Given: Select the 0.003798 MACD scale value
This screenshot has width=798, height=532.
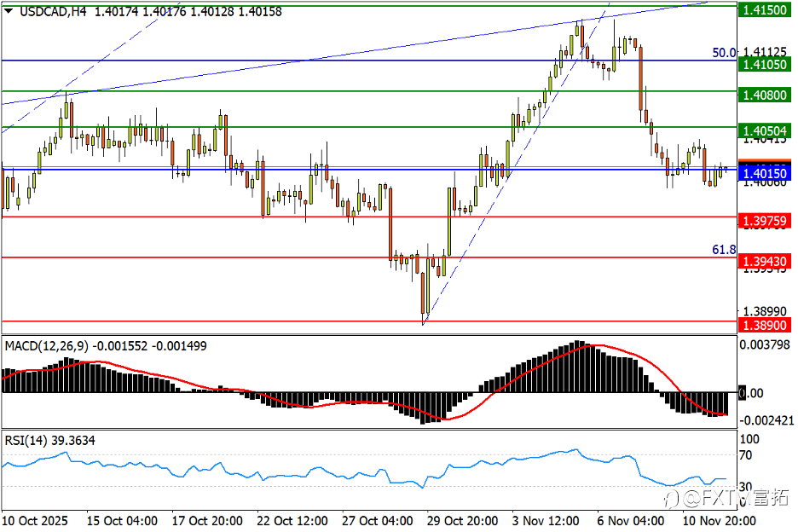Looking at the screenshot, I should [x=765, y=345].
